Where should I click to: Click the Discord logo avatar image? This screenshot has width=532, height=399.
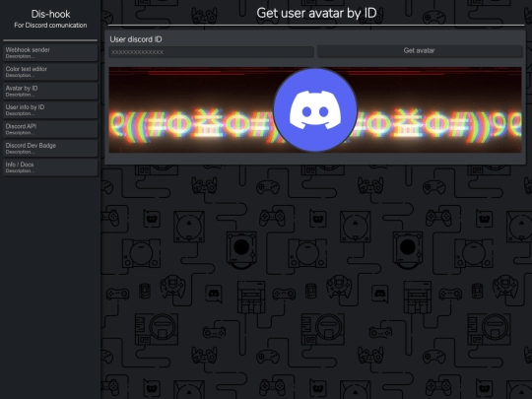(315, 110)
